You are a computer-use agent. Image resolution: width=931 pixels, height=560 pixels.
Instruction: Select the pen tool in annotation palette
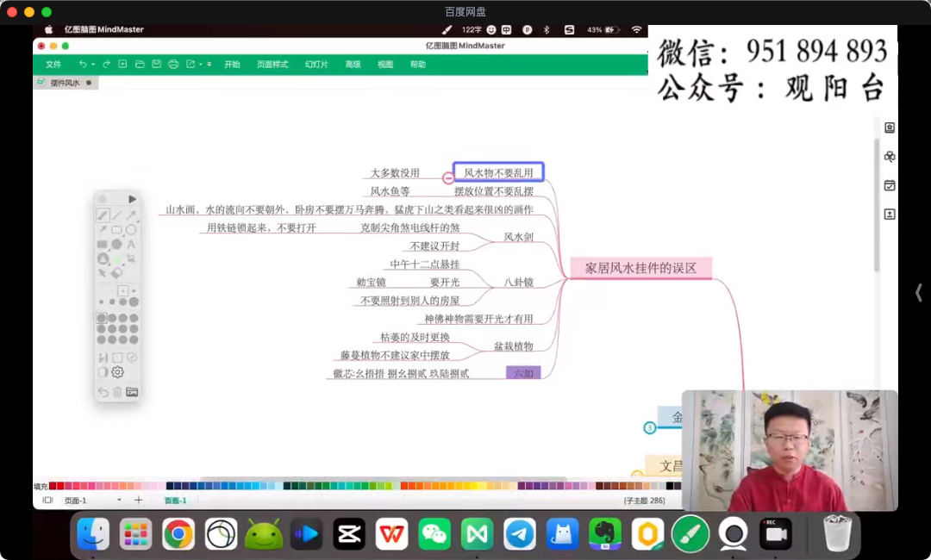pyautogui.click(x=102, y=215)
